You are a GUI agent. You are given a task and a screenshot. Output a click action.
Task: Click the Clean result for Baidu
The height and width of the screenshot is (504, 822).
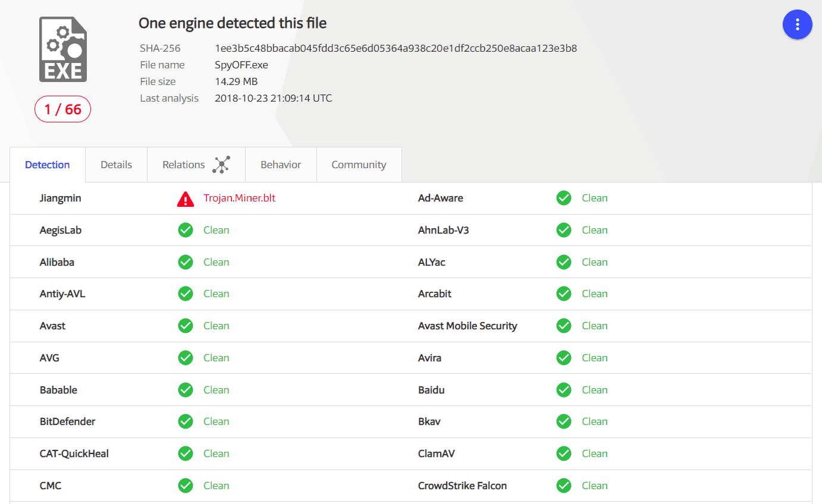pos(595,390)
